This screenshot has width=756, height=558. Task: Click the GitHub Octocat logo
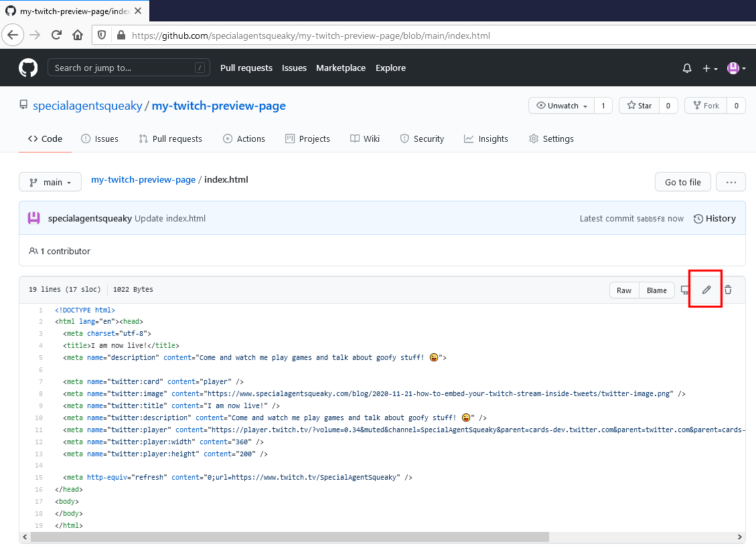coord(28,67)
